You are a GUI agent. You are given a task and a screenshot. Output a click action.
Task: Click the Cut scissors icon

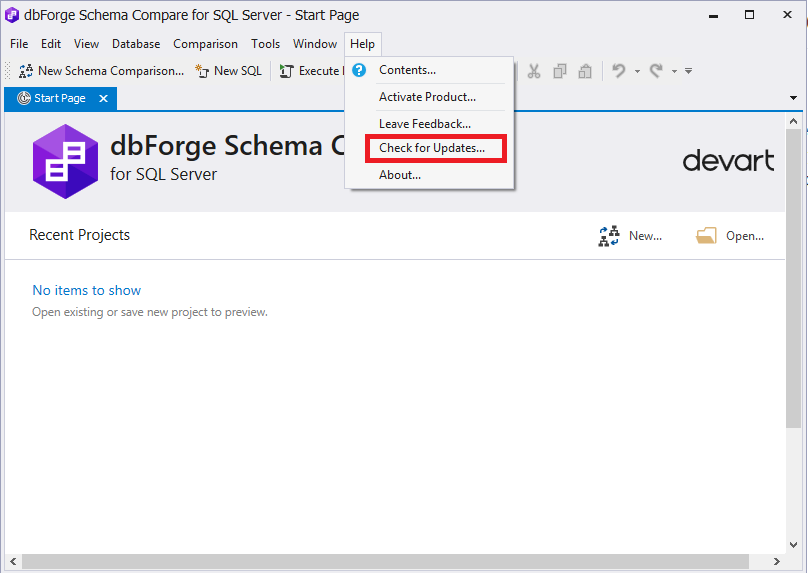click(534, 71)
